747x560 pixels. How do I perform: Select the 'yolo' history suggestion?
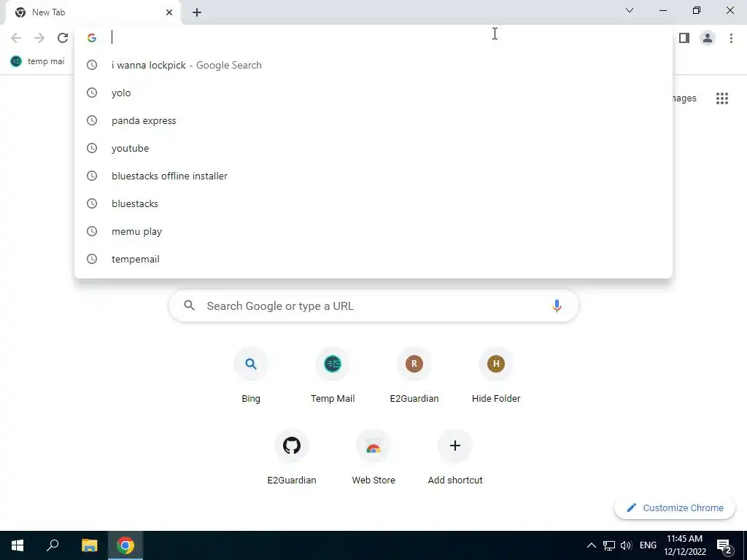pos(373,93)
